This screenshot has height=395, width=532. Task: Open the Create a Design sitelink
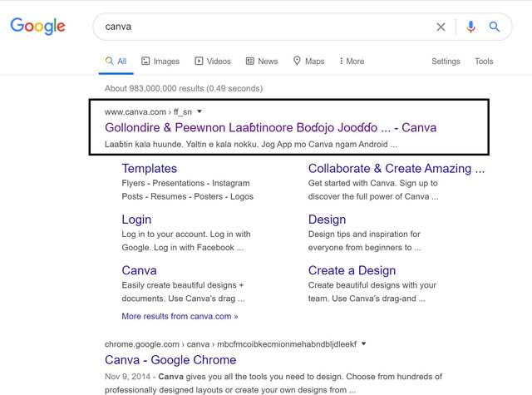tap(352, 270)
